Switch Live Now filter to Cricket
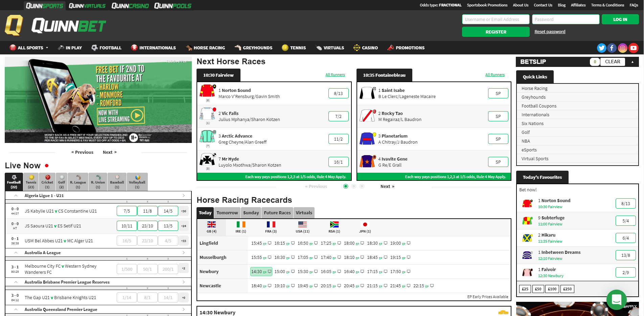Viewport: 644px width, 316px height. pos(47,181)
